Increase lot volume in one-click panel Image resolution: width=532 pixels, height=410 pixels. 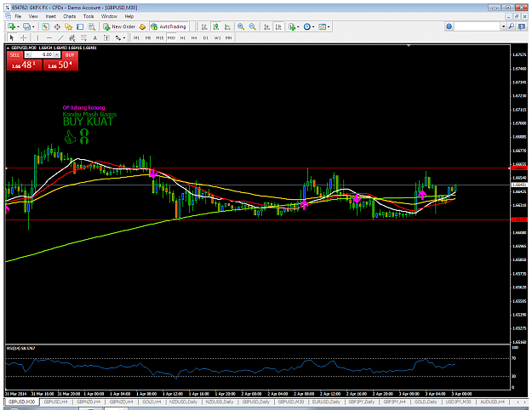(x=57, y=54)
